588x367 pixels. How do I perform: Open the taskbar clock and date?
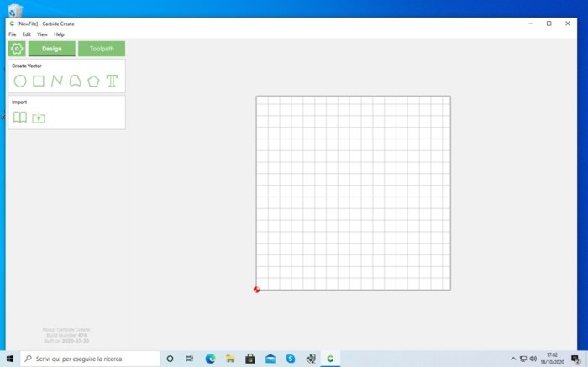click(x=552, y=359)
